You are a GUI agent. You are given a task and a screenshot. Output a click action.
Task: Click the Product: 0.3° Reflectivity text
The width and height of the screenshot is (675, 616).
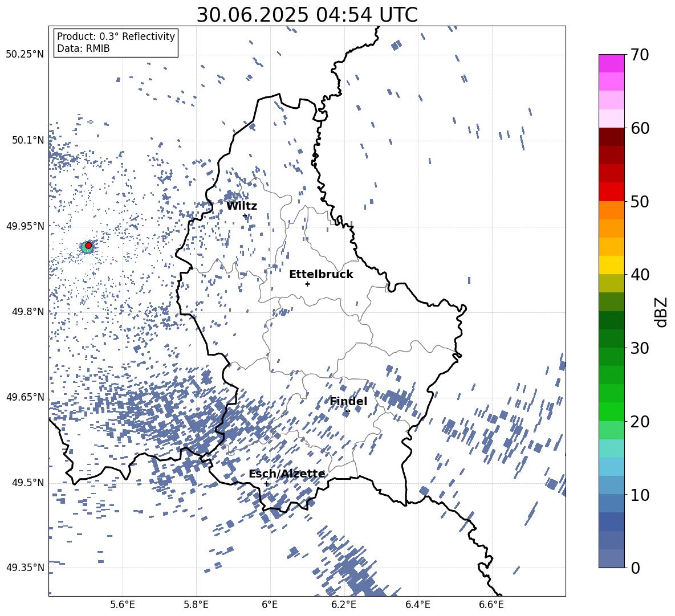click(x=116, y=36)
